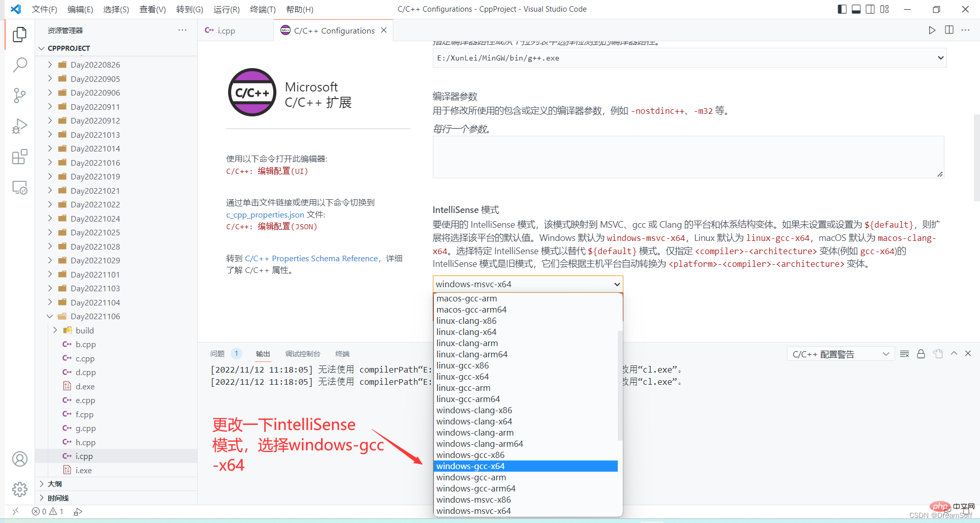Switch to the i.cpp editor tab

pyautogui.click(x=235, y=30)
